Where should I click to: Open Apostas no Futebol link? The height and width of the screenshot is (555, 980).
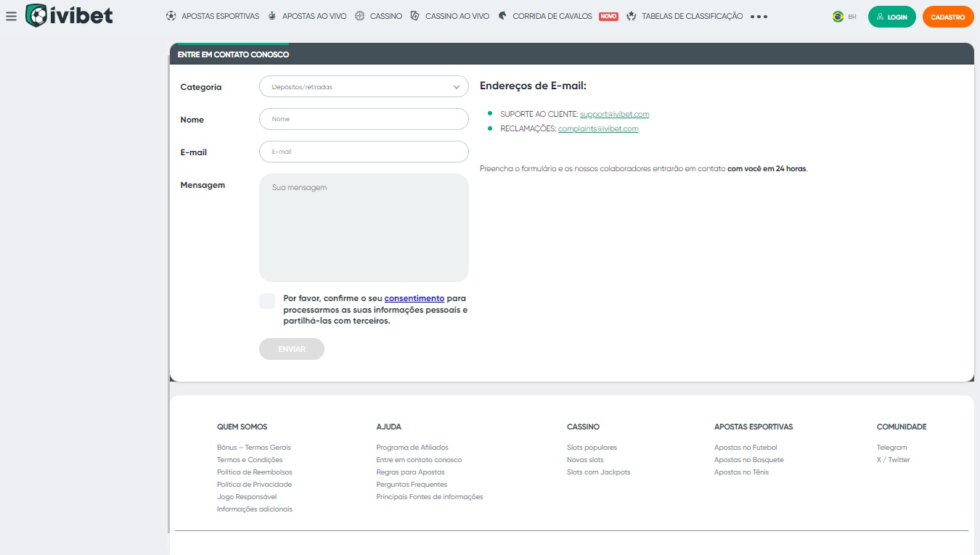[746, 448]
